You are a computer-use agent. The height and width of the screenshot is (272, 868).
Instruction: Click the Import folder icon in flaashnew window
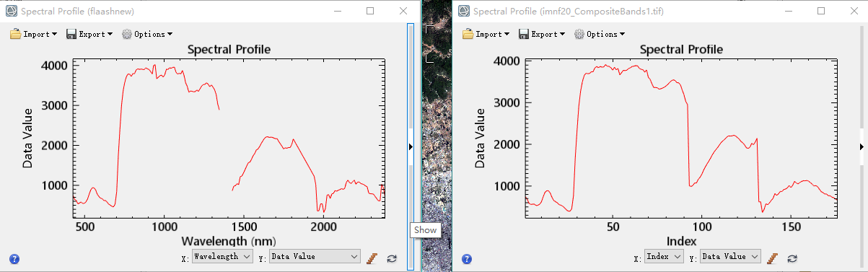click(15, 34)
